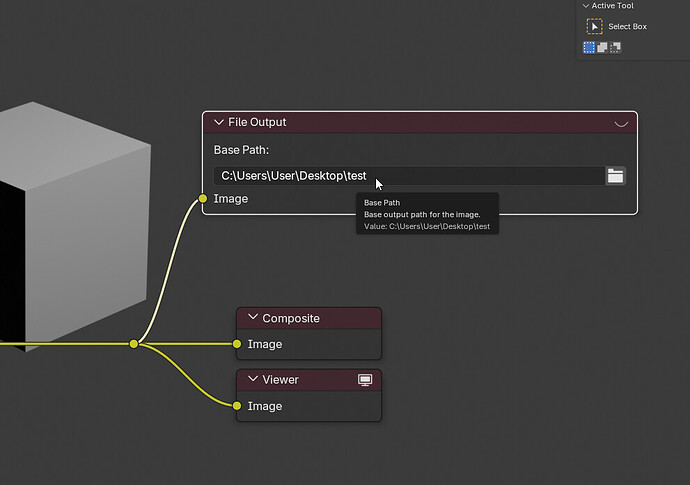
Task: Click Viewer node monitor icon
Action: [x=365, y=380]
